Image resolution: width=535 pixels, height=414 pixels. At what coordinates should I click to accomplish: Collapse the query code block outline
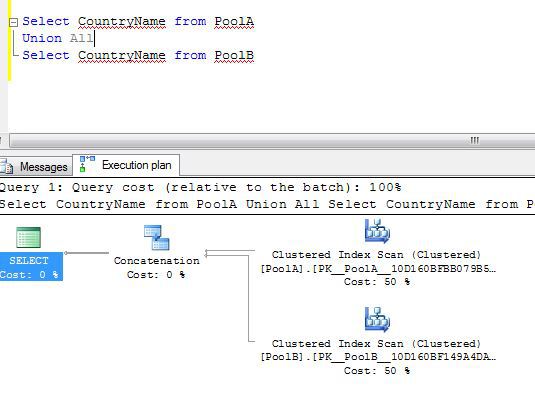(13, 23)
